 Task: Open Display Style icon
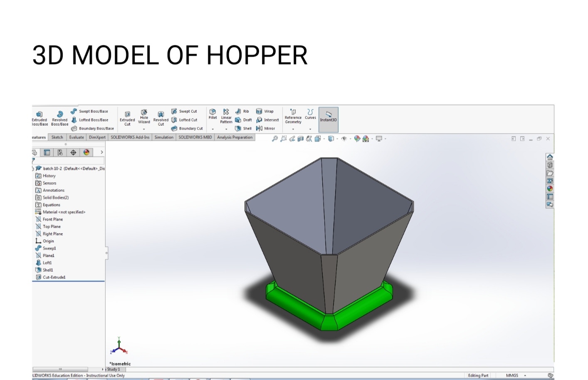(331, 139)
